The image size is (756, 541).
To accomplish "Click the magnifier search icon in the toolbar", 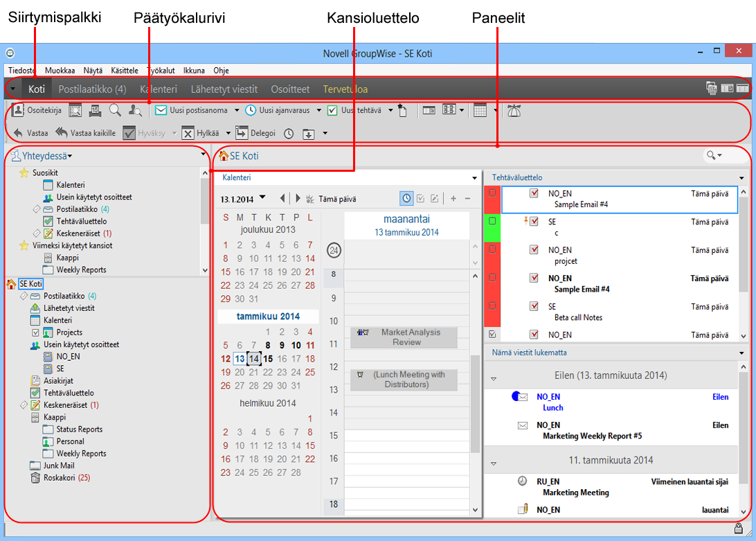I will click(114, 110).
